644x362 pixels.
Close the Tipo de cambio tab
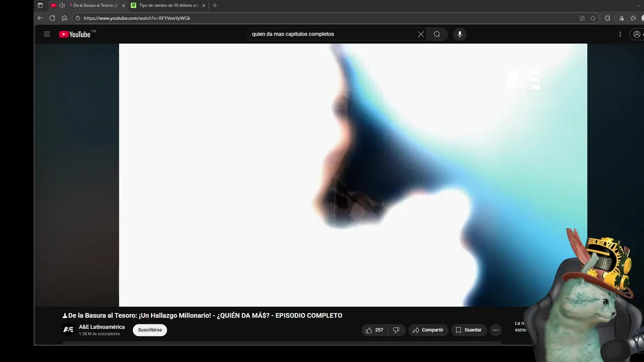204,6
